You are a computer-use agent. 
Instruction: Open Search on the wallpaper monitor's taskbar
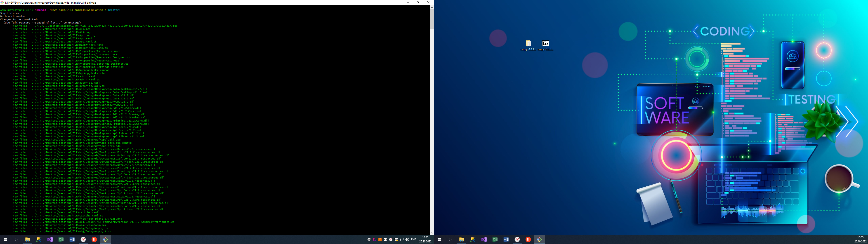(450, 240)
